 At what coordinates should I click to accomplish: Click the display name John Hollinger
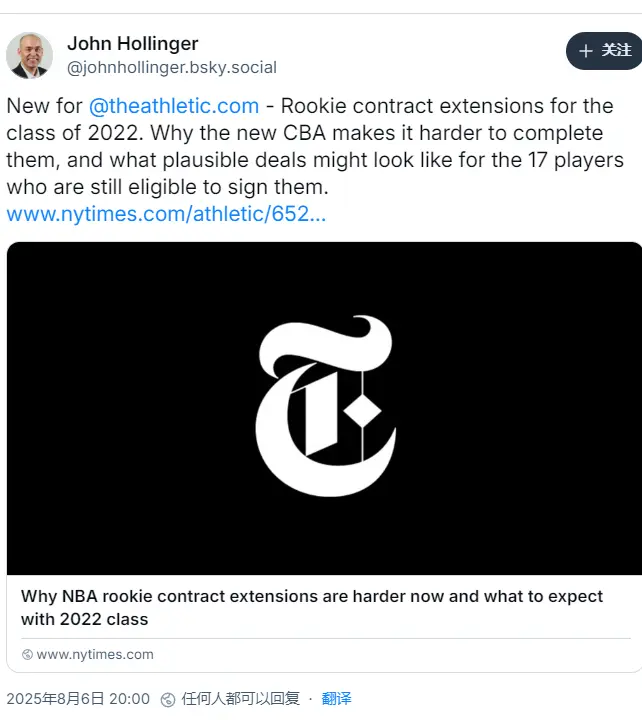(x=132, y=43)
